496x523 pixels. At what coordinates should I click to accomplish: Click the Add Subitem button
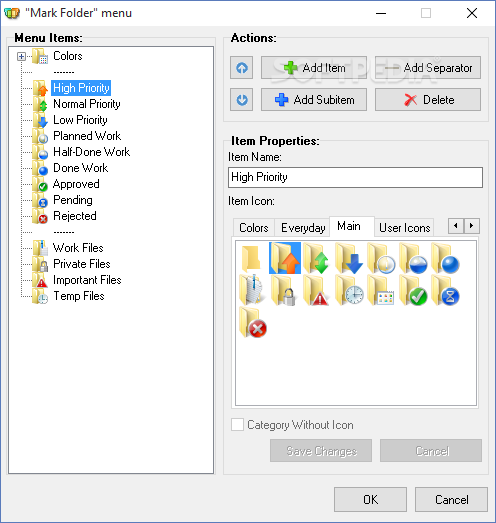(x=314, y=99)
